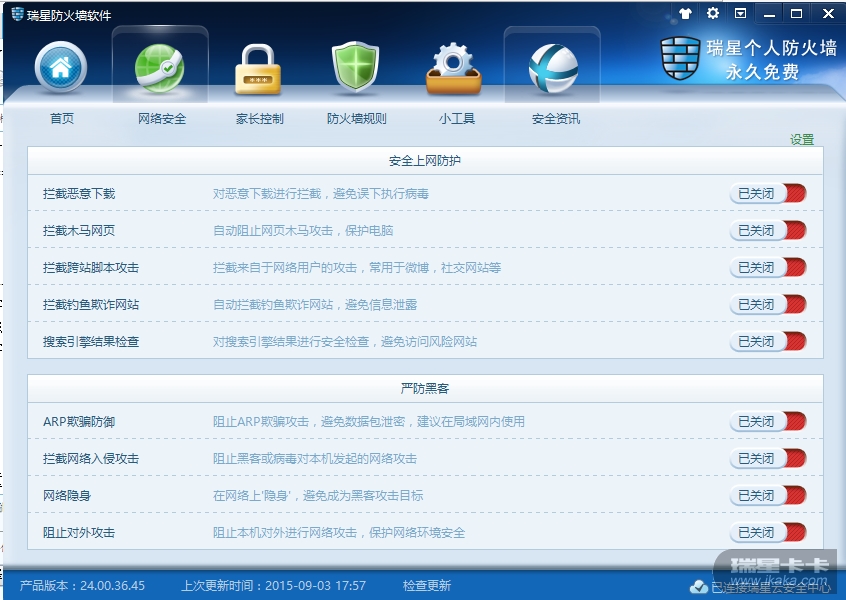Open 安全资讯 globe icon
The height and width of the screenshot is (600, 846).
(554, 69)
